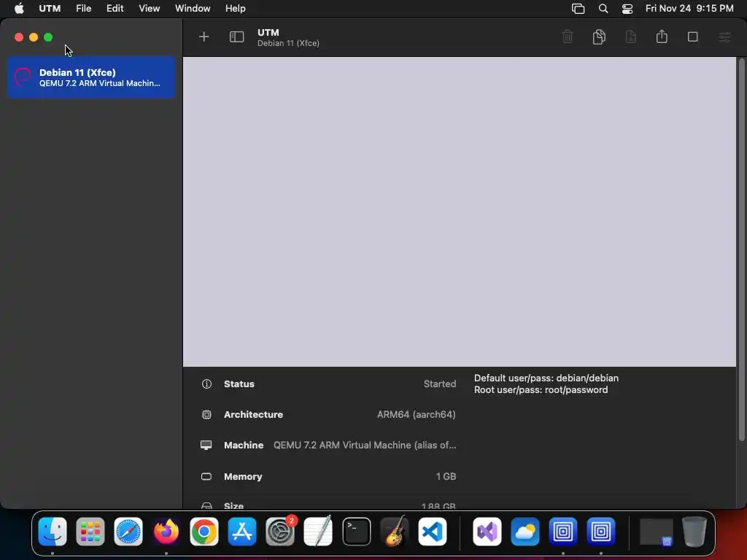The height and width of the screenshot is (560, 747).
Task: Click the move VM document icon
Action: pyautogui.click(x=631, y=36)
